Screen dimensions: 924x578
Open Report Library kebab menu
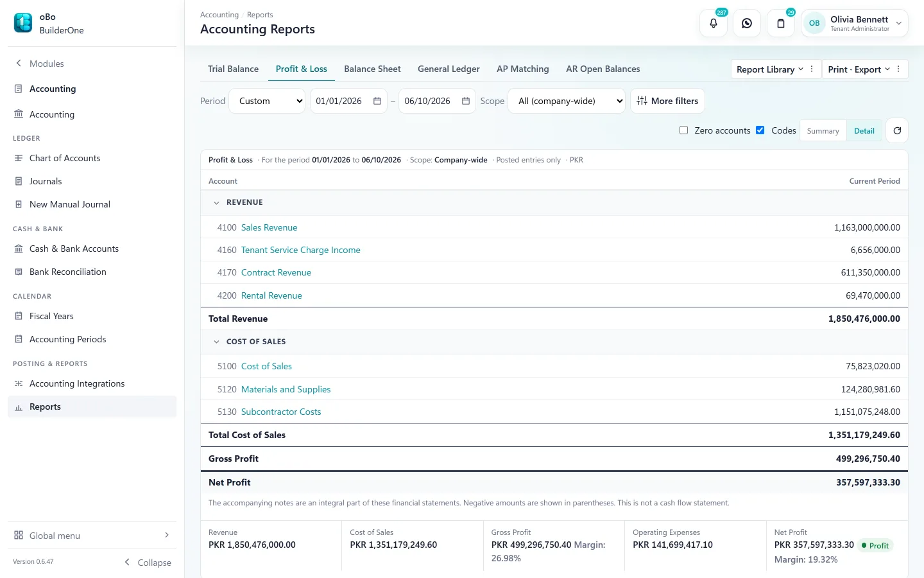812,69
